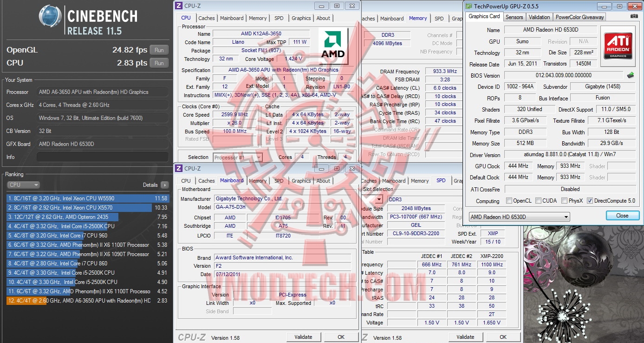The image size is (644, 343).
Task: Open the slot selection dropdown in CPU-Z SPD window
Action: tap(379, 199)
